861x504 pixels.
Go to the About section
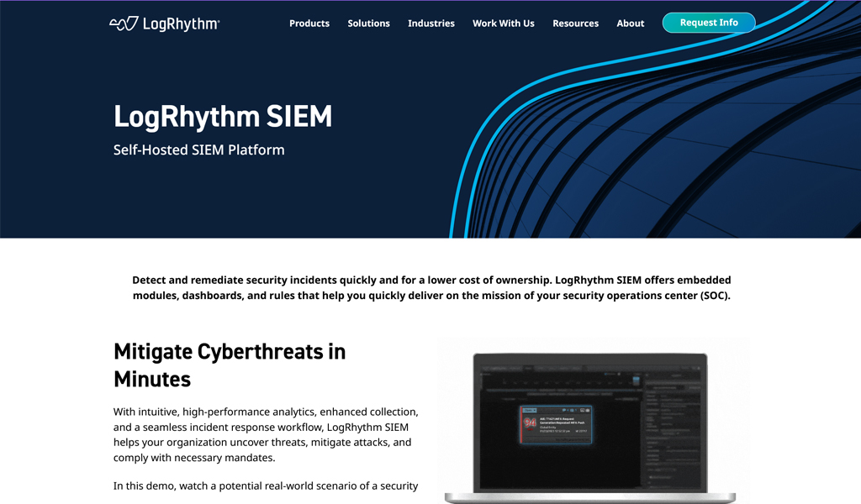[x=630, y=24]
